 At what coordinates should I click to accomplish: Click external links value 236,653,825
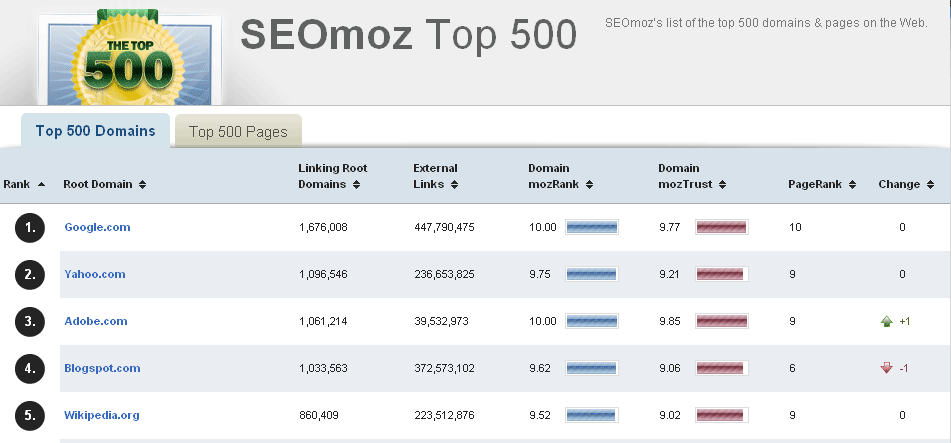pos(444,274)
